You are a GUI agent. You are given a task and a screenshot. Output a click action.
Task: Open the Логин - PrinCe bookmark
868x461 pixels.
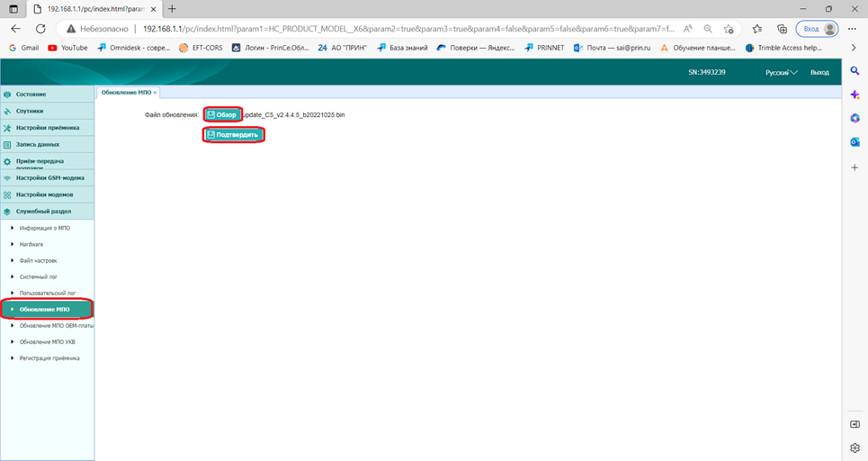(270, 49)
